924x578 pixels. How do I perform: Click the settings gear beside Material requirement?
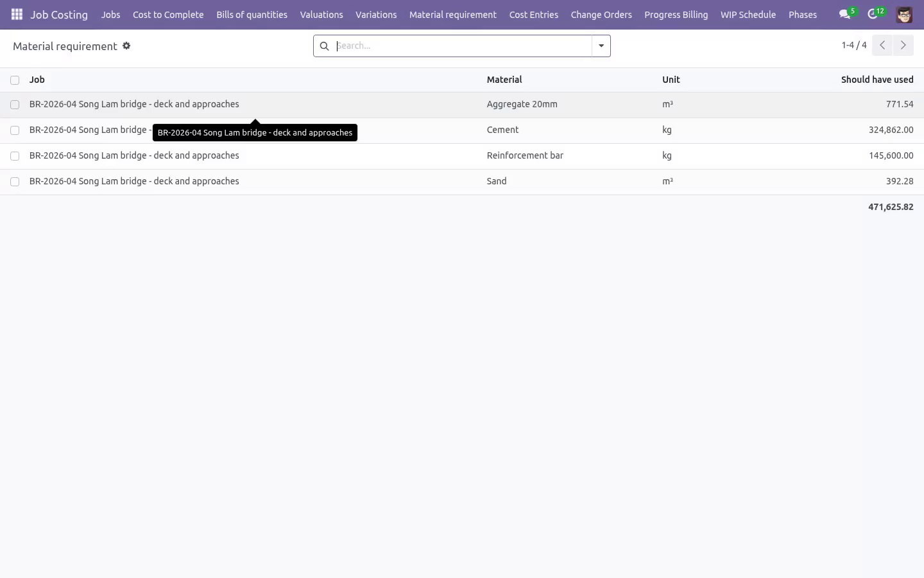(126, 46)
